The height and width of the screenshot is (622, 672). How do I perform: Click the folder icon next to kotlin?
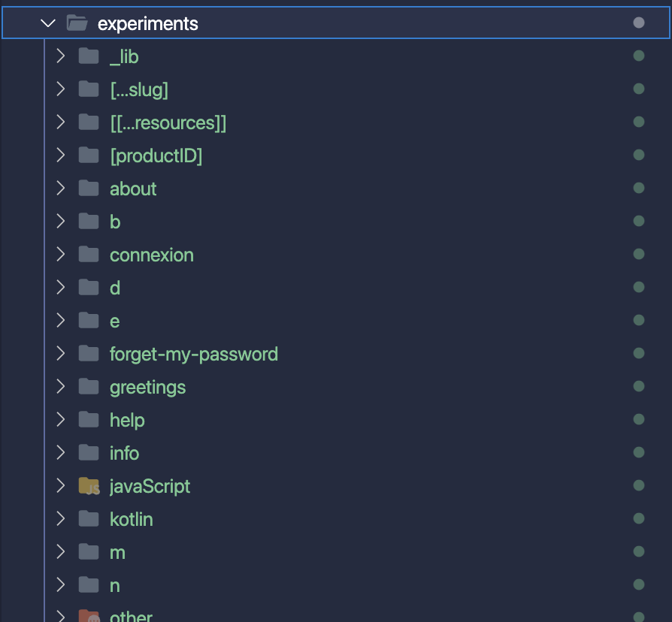(x=89, y=519)
